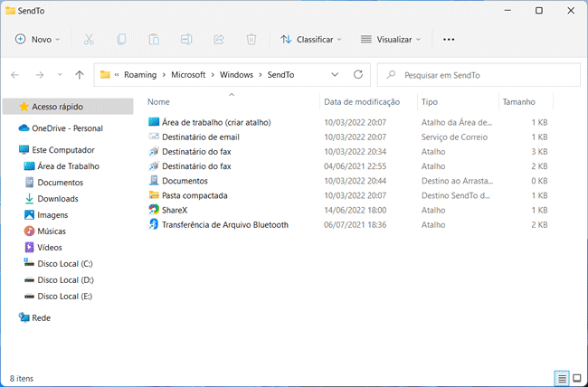This screenshot has height=387, width=588.
Task: Open the three-dots more options menu
Action: [x=449, y=40]
